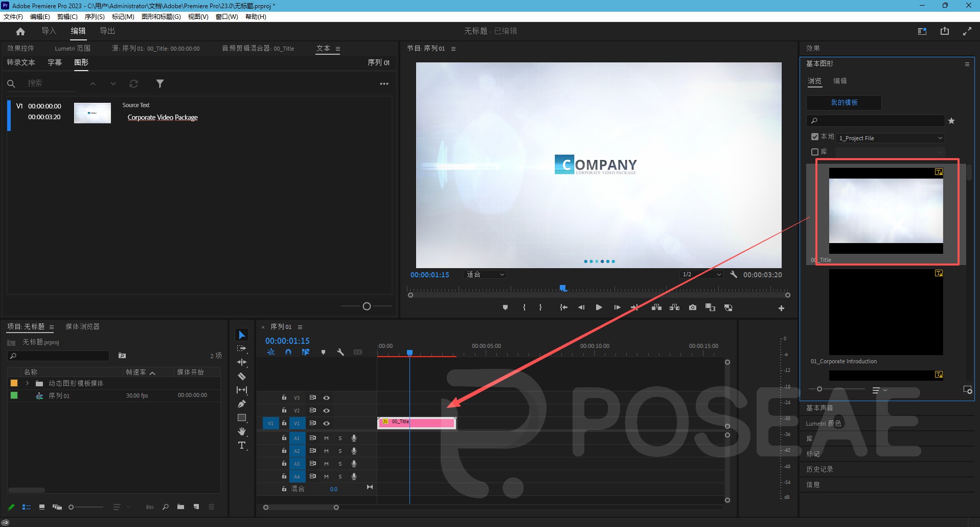Toggle track lock on V1
Image resolution: width=980 pixels, height=527 pixels.
pos(284,423)
